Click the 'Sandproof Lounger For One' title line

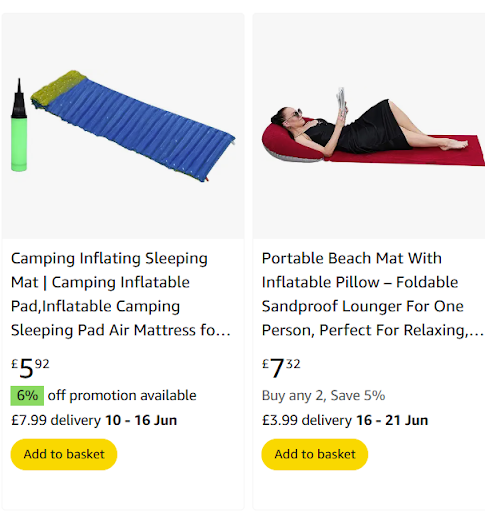(x=363, y=306)
